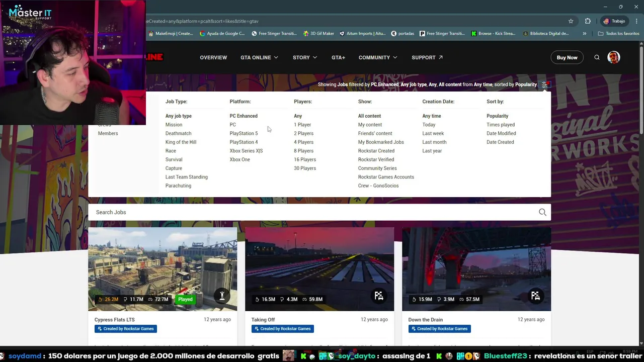Open the first Free Stinger Transitions bookmark
The width and height of the screenshot is (644, 362).
click(x=274, y=34)
